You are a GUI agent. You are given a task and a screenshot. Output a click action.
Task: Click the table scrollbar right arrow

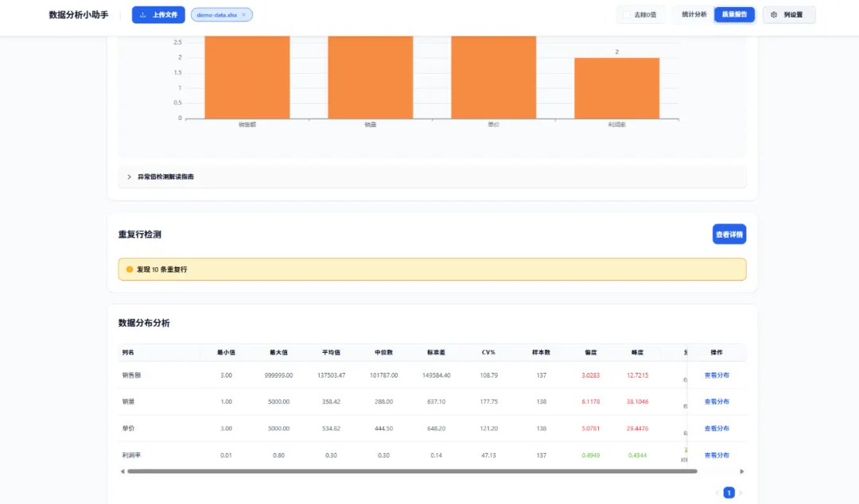click(x=742, y=471)
